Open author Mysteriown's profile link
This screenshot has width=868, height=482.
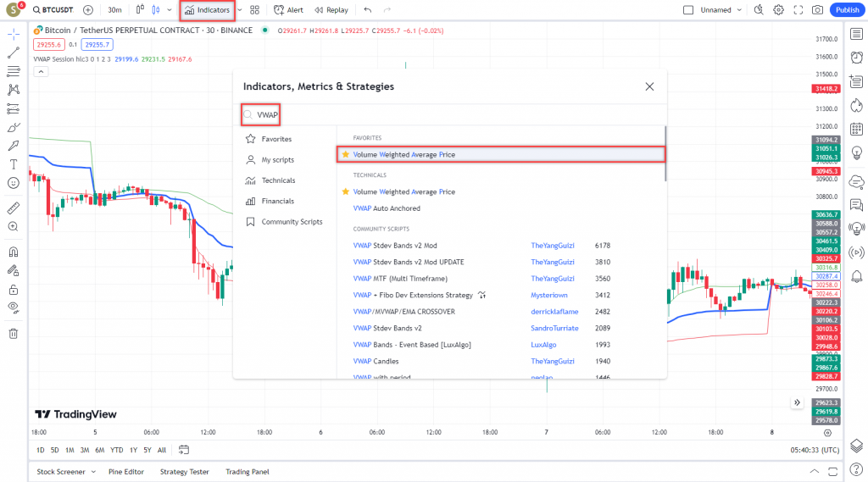click(549, 296)
